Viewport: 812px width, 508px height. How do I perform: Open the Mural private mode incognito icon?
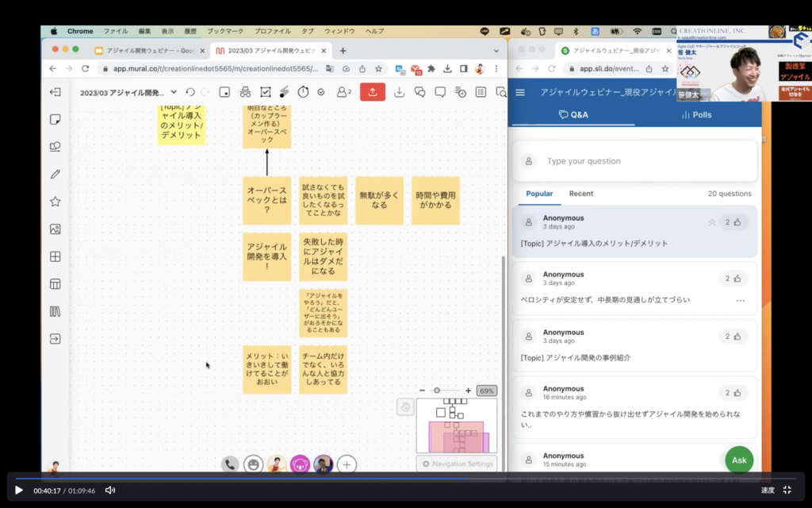[245, 92]
